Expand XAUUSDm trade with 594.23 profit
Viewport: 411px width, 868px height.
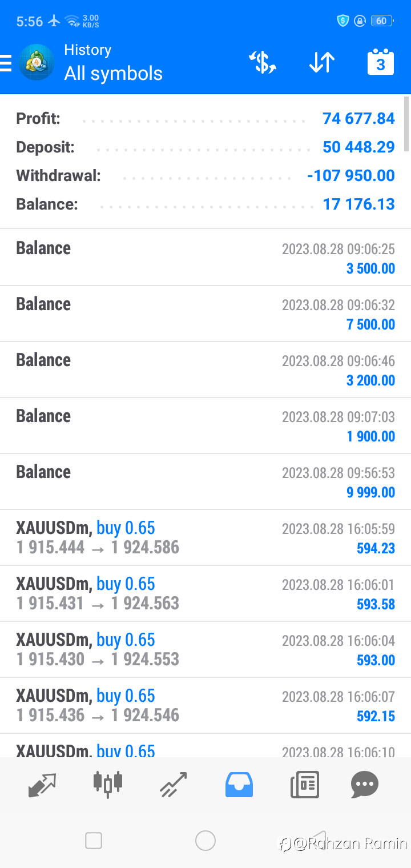[205, 537]
